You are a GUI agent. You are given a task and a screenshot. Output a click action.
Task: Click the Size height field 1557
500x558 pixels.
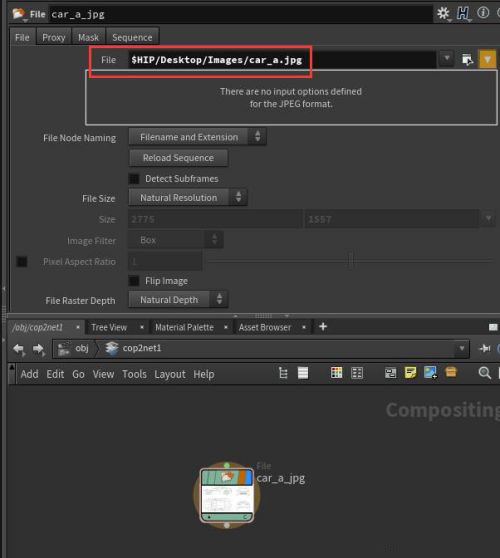[x=391, y=219]
